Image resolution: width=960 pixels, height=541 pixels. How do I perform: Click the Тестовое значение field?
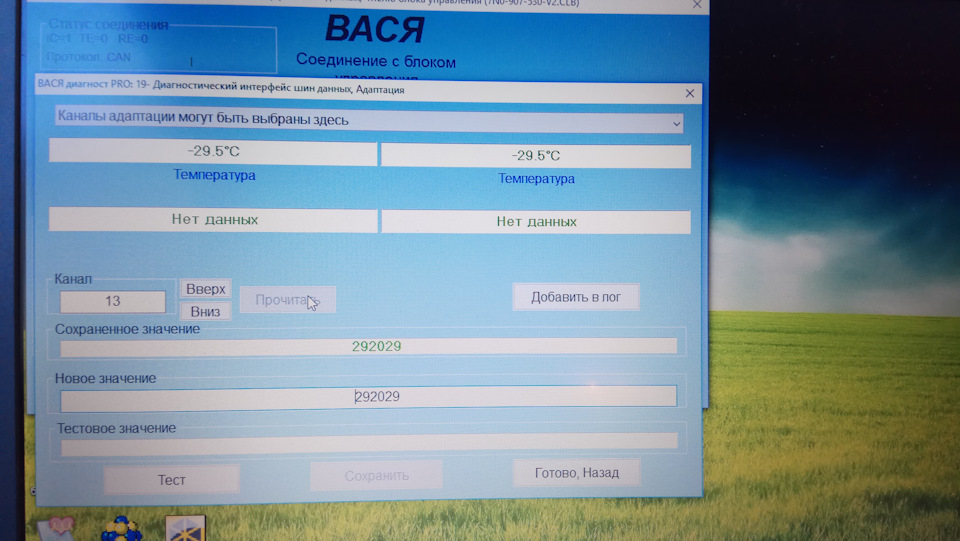click(369, 443)
